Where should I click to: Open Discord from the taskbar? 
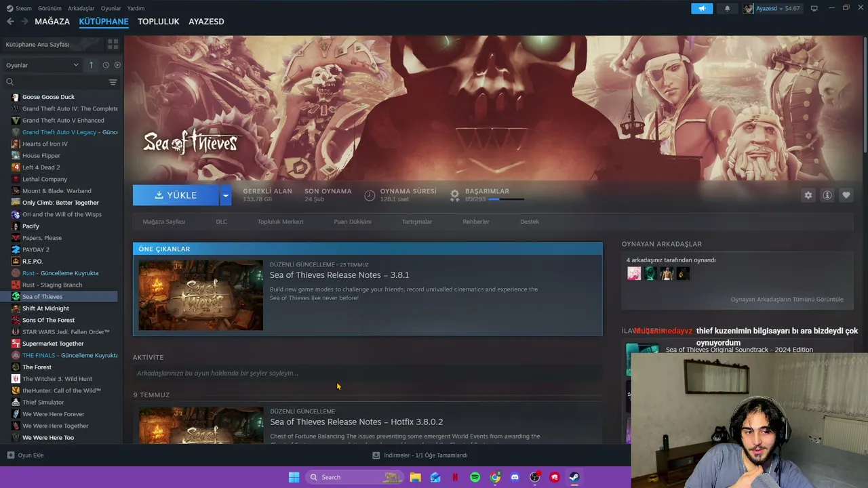(x=515, y=477)
